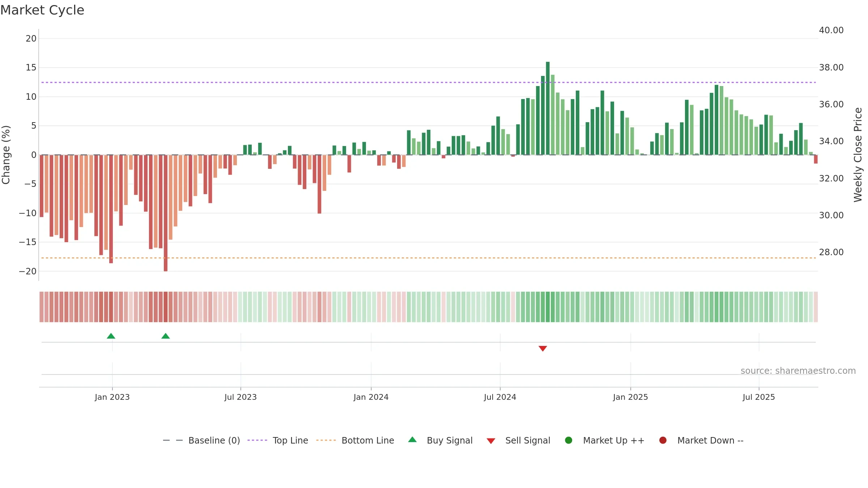868x488 pixels.
Task: Click the Market Down -- legend label
Action: [710, 440]
